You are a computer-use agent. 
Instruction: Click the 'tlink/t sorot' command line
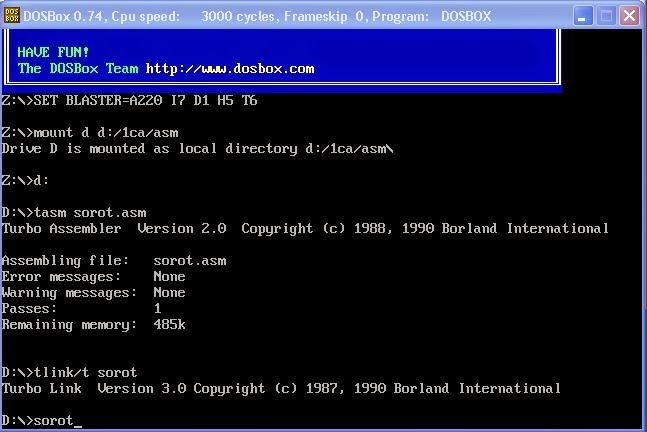click(69, 372)
